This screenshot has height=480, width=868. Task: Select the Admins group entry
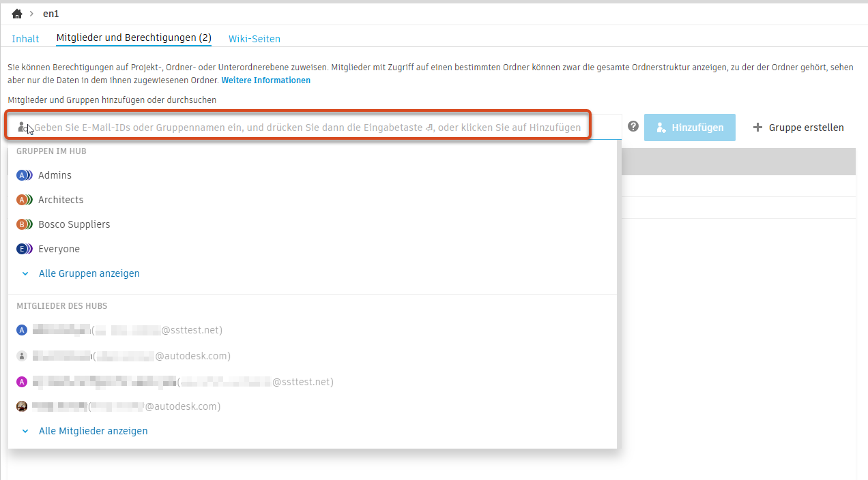coord(312,175)
